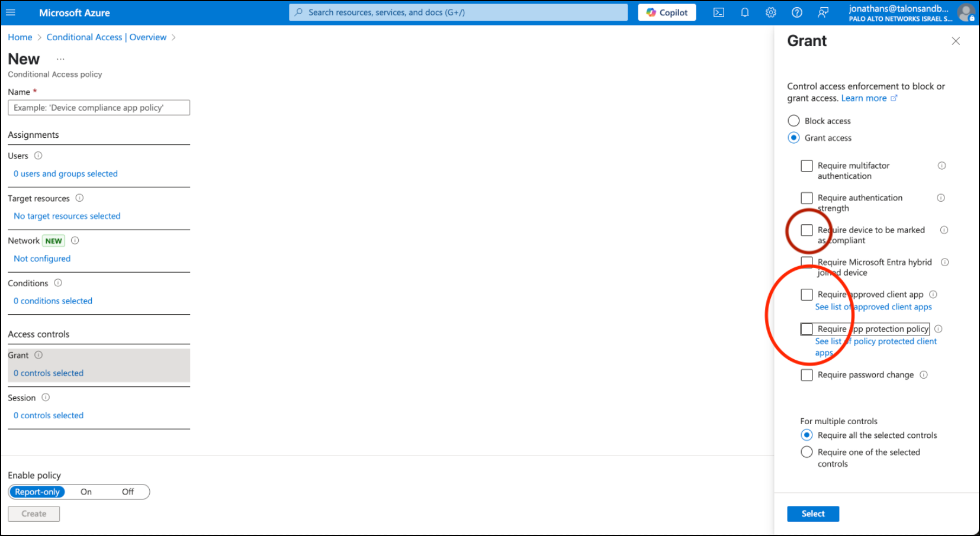Open Grant 0 controls selected

(49, 373)
